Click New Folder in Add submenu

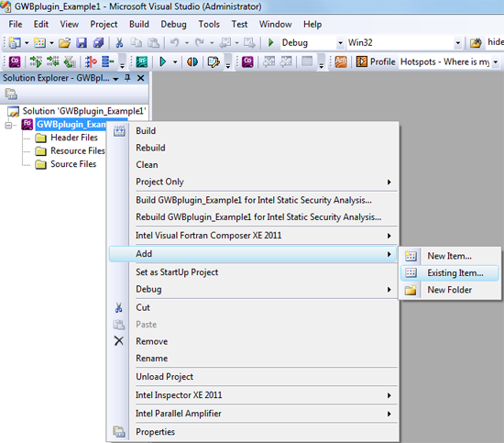pos(449,290)
